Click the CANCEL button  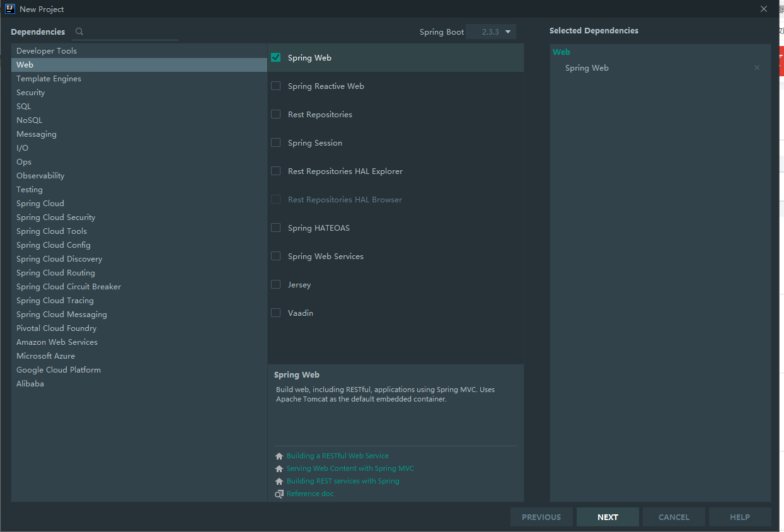coord(674,517)
